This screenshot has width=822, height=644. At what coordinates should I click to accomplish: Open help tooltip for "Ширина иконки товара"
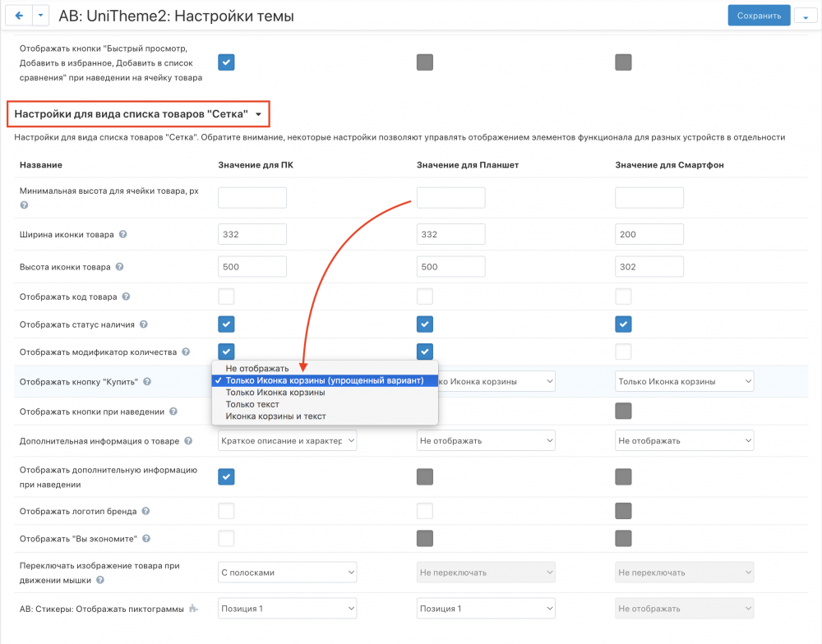pyautogui.click(x=122, y=235)
